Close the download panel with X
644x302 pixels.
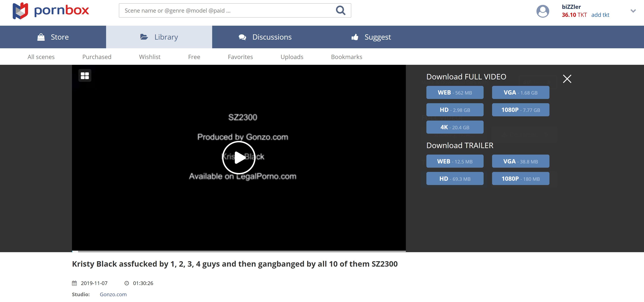[x=567, y=79]
